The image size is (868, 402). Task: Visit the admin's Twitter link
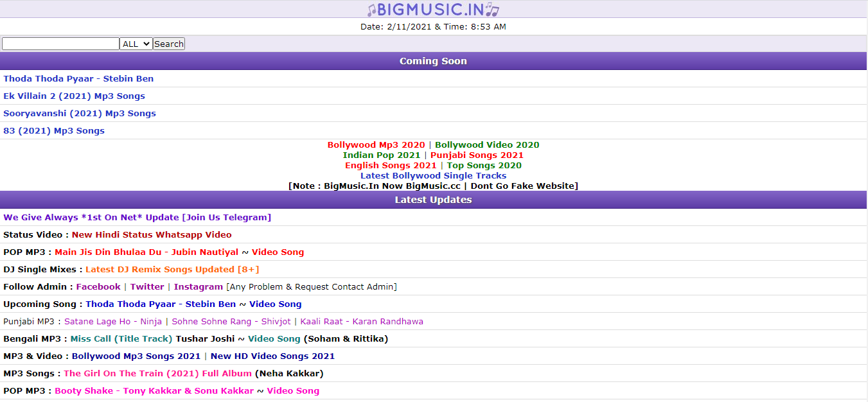tap(147, 287)
